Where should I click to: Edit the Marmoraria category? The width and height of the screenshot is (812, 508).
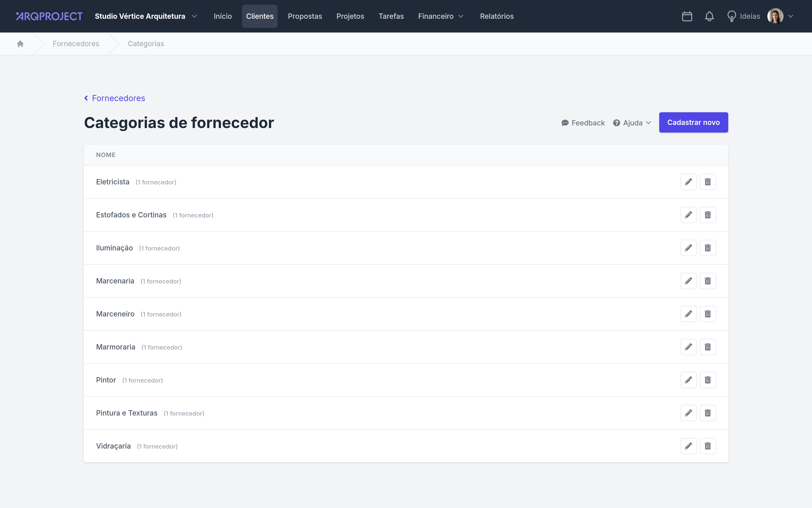point(688,347)
